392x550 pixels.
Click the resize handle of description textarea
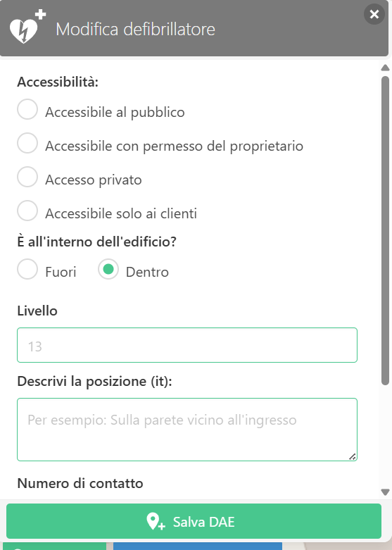pos(353,456)
